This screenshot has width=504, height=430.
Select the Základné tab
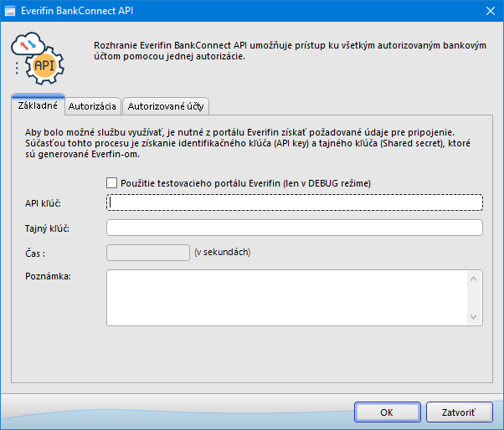pos(38,105)
